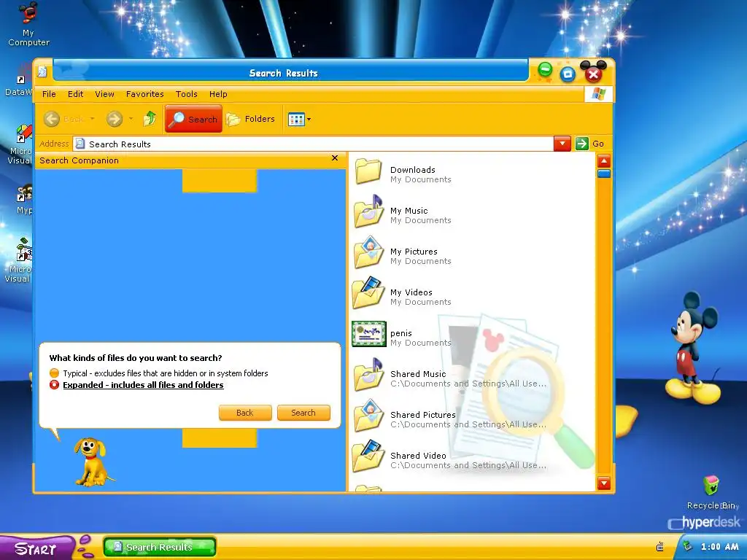
Task: Click the Back arrow toolbar icon
Action: (x=52, y=119)
